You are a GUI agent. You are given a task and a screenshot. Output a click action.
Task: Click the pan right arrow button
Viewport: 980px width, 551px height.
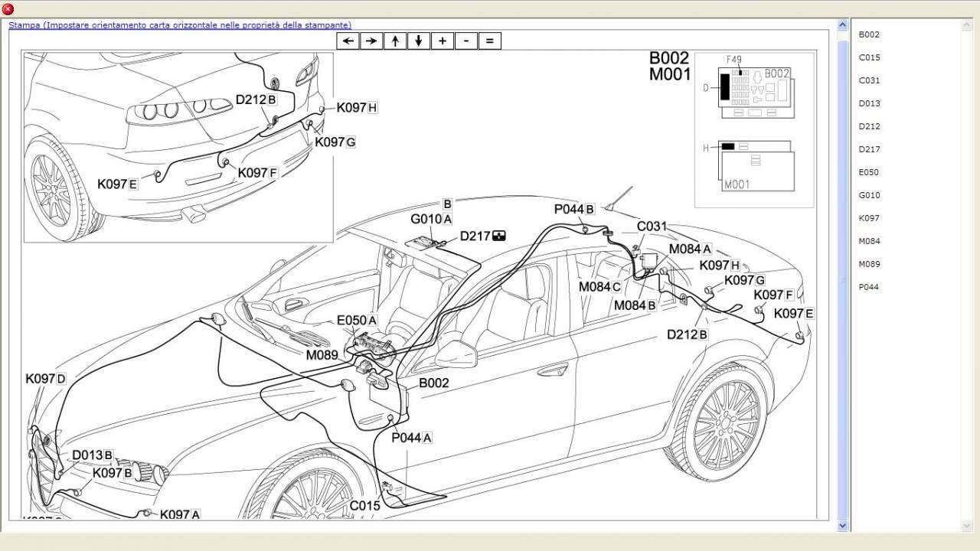tap(372, 41)
